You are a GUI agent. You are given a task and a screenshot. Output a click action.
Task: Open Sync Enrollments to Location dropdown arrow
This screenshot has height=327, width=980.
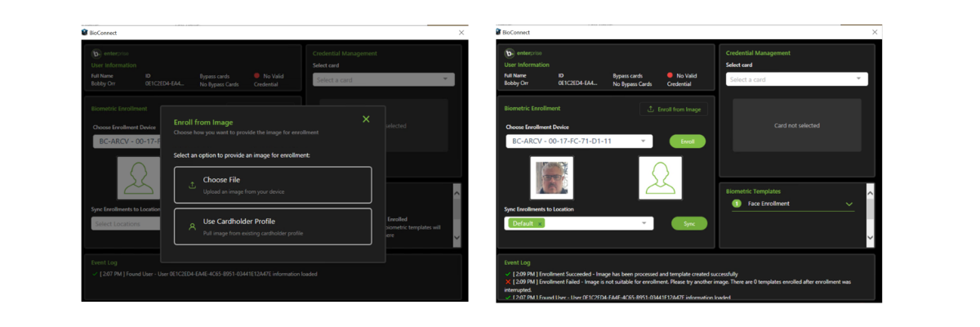pyautogui.click(x=644, y=223)
